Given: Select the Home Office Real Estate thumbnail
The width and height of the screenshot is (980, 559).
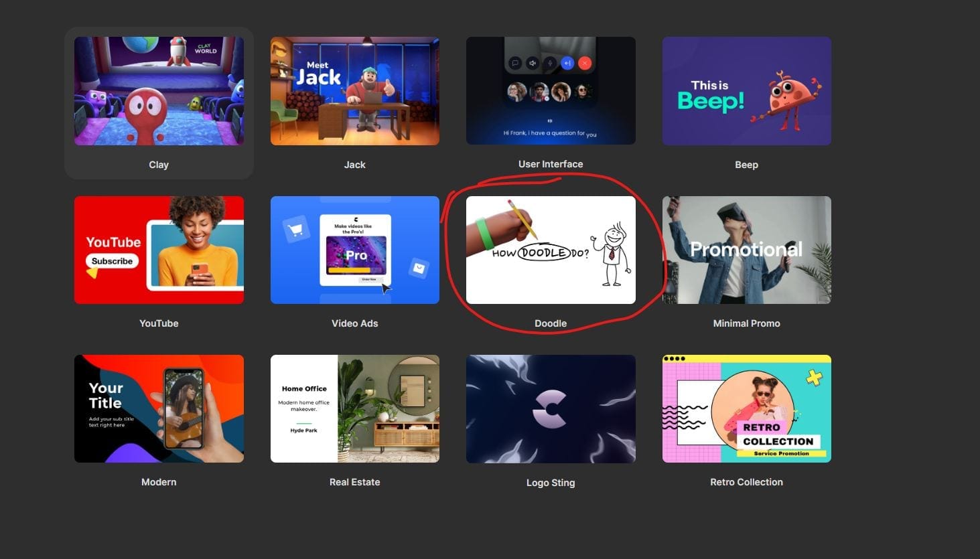Looking at the screenshot, I should point(354,408).
